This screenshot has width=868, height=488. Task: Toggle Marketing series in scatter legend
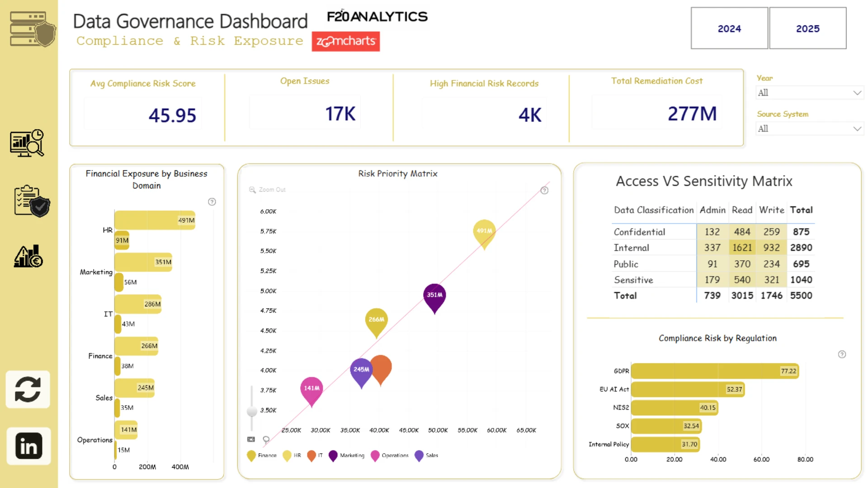point(346,455)
